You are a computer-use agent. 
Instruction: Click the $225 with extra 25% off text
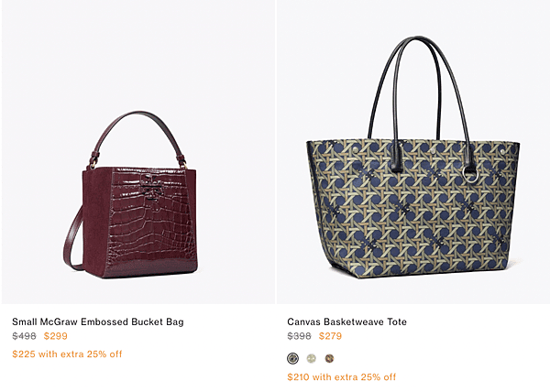tap(67, 354)
